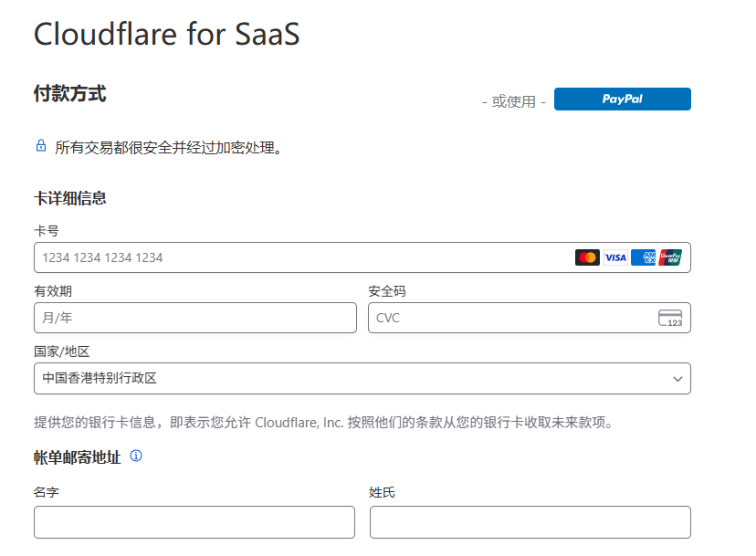Click the 姓氏 last name input box
The image size is (756, 556).
530,522
